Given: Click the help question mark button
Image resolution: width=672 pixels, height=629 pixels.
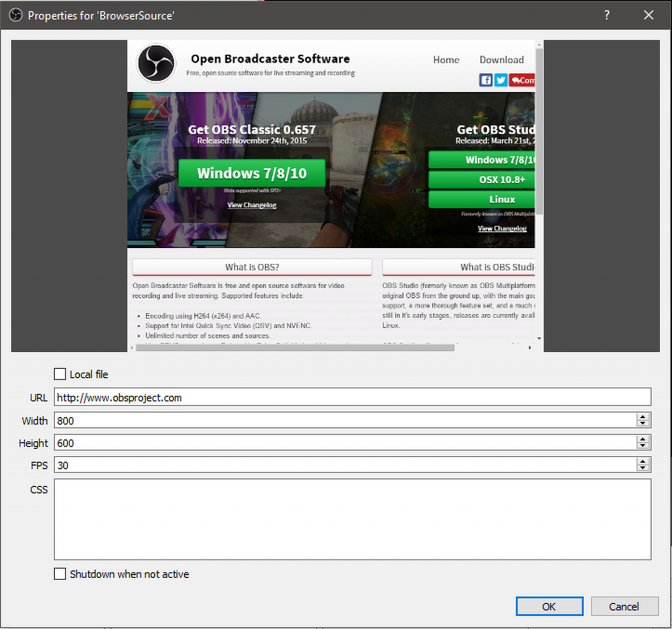Looking at the screenshot, I should pyautogui.click(x=607, y=15).
